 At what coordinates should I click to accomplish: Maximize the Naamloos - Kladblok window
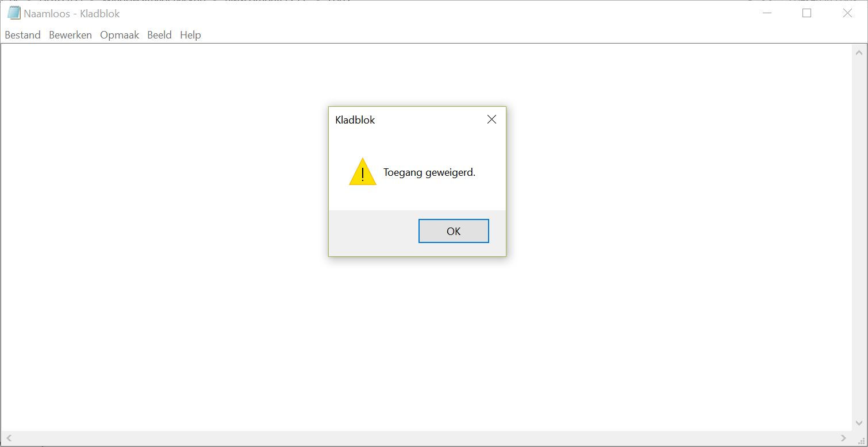click(x=806, y=13)
